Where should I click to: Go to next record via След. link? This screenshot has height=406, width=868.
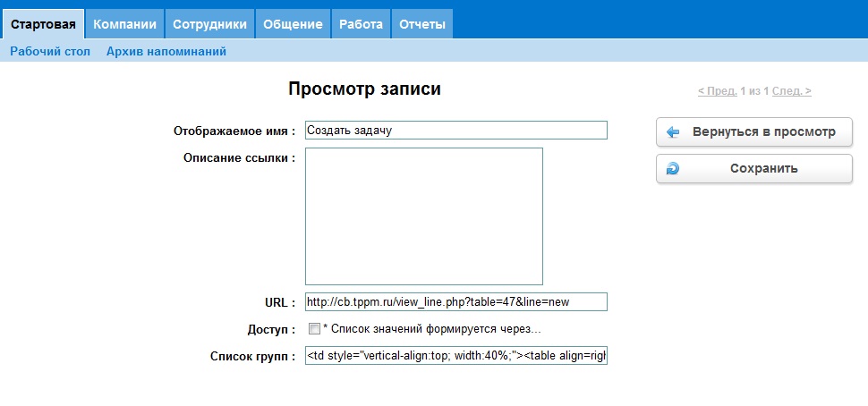pyautogui.click(x=792, y=91)
